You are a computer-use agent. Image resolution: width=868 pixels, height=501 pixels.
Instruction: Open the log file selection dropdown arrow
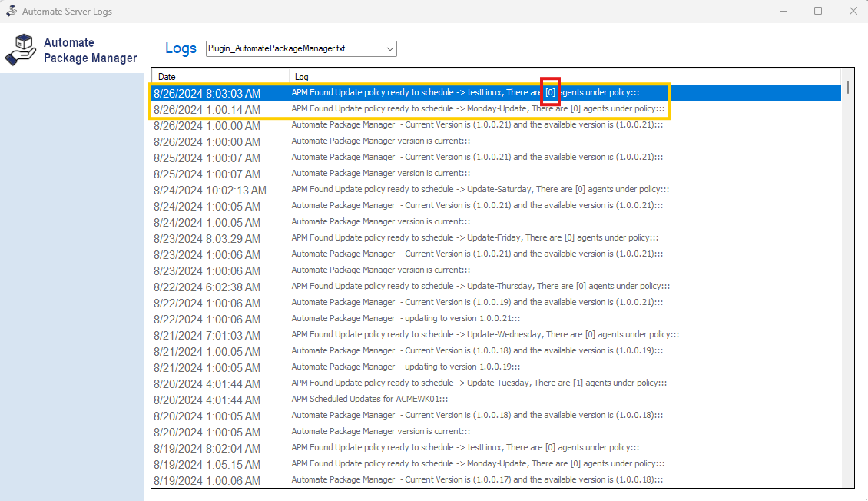(x=389, y=48)
